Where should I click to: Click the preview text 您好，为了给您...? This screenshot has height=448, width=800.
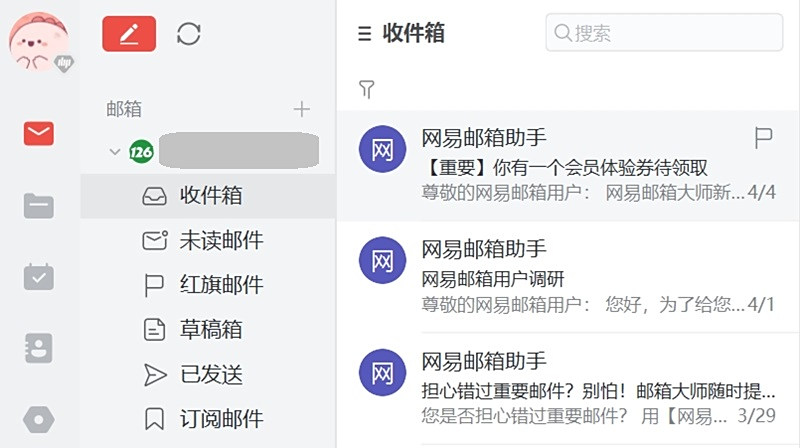coord(668,305)
